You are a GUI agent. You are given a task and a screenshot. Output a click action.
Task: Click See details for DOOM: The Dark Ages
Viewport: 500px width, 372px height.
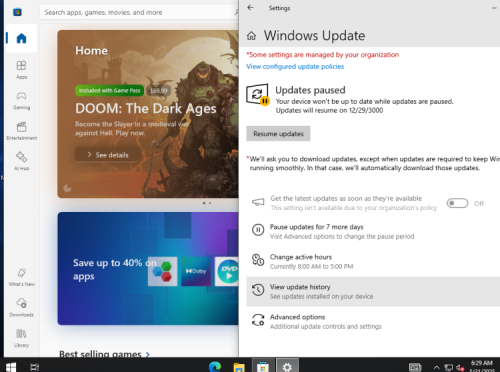[x=108, y=155]
